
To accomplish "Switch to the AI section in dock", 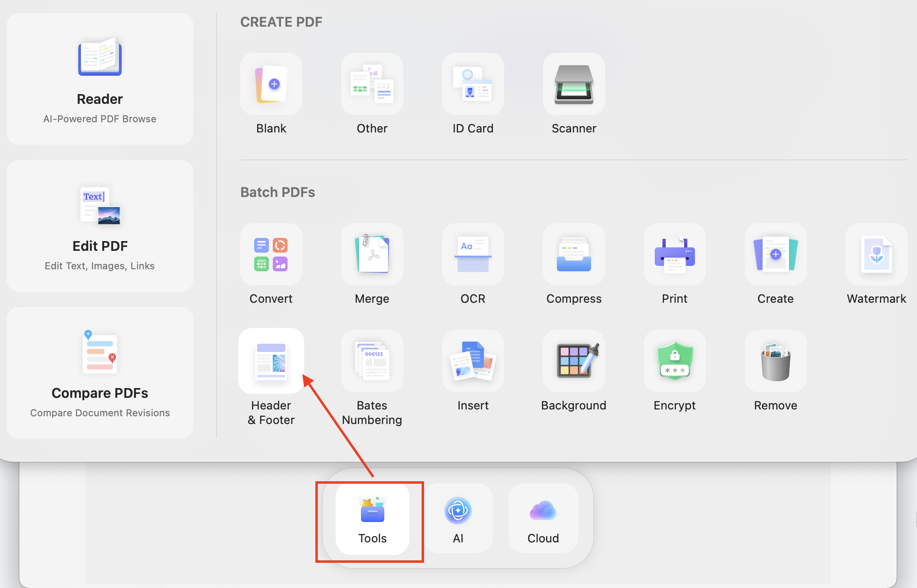I will coord(458,517).
